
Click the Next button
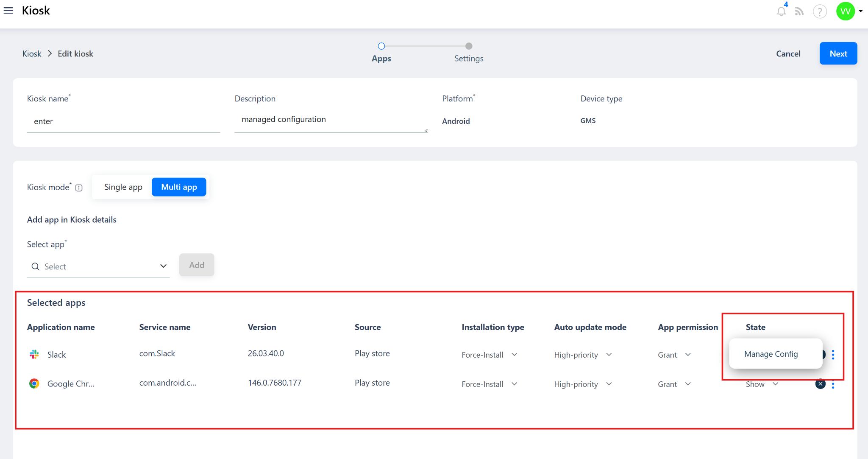tap(838, 53)
